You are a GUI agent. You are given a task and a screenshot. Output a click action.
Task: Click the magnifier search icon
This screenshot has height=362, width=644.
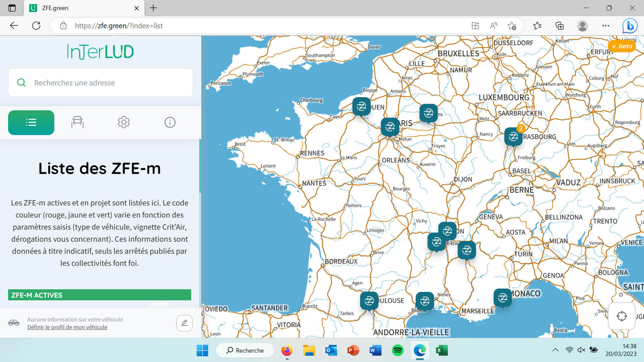[21, 83]
